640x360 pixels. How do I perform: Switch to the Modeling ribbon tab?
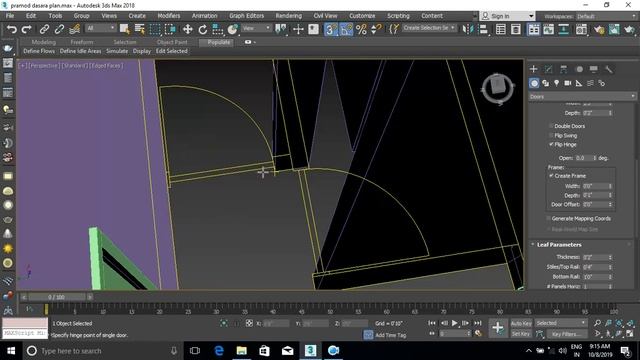(x=43, y=42)
